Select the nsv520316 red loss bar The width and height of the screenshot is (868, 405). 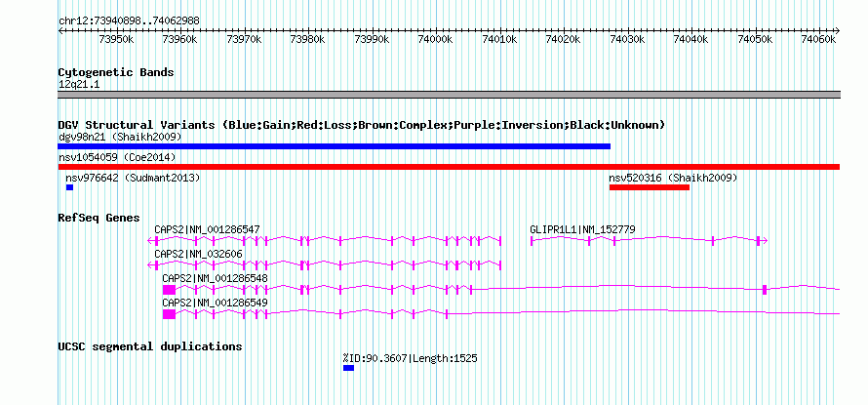[x=650, y=187]
